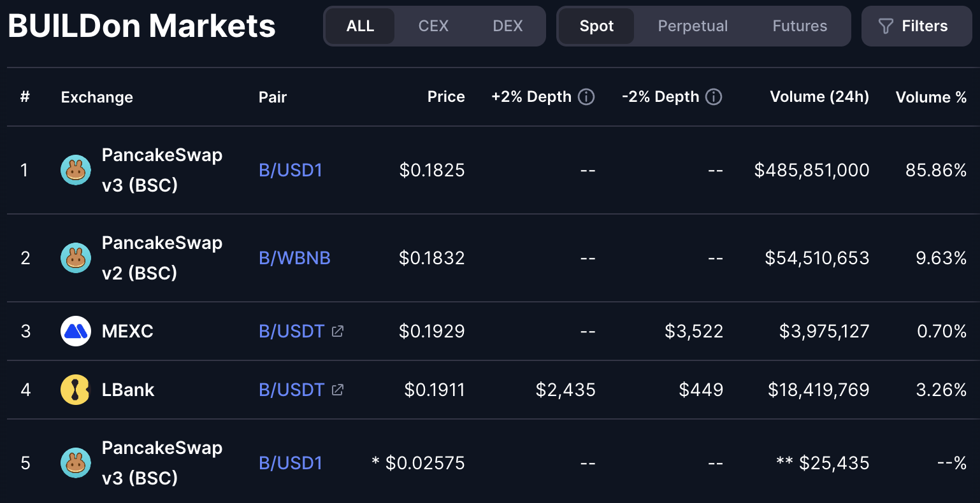Click PancakeSwap logo in row 5
The width and height of the screenshot is (980, 503).
coord(75,463)
